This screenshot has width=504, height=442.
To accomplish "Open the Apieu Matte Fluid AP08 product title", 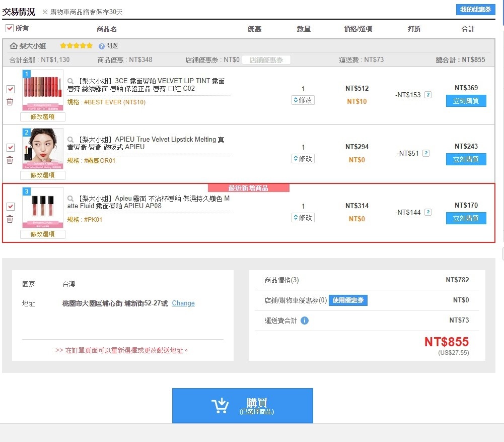I will point(149,202).
